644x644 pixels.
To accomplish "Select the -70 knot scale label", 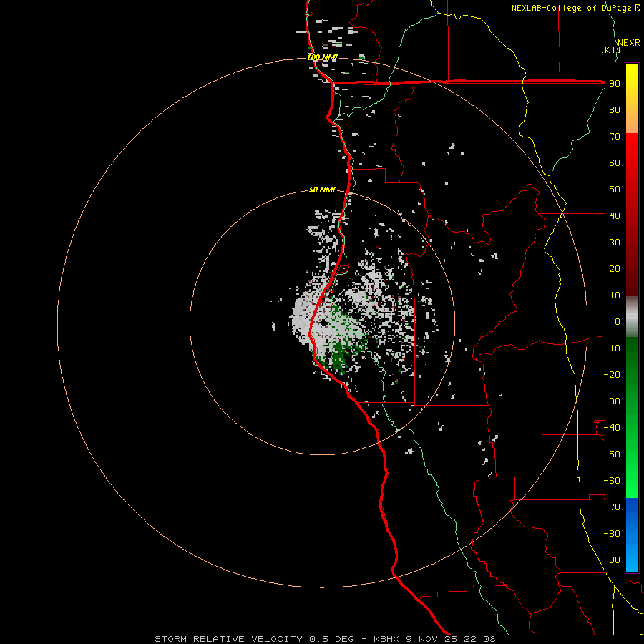I will pyautogui.click(x=612, y=507).
